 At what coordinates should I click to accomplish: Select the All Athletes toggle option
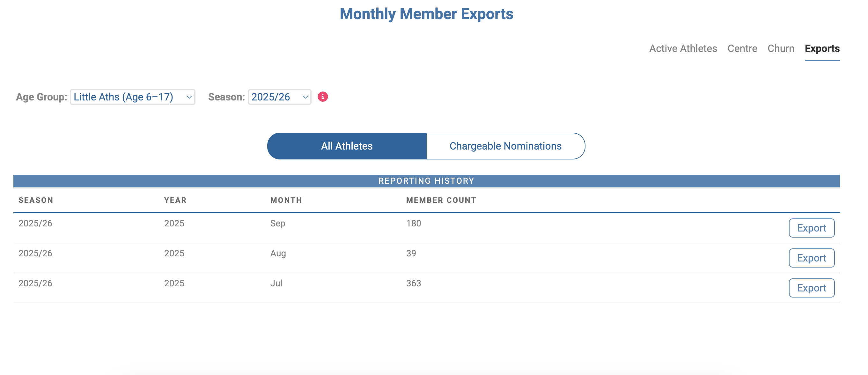click(x=347, y=146)
